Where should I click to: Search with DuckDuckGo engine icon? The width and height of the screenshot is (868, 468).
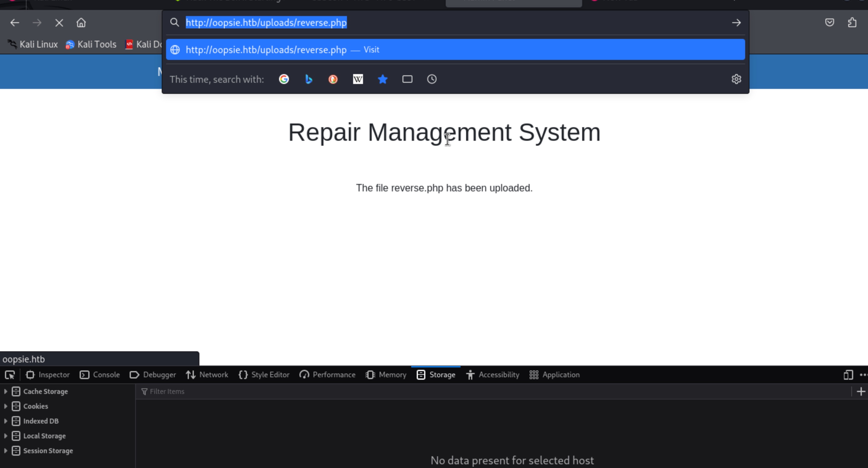coord(333,79)
